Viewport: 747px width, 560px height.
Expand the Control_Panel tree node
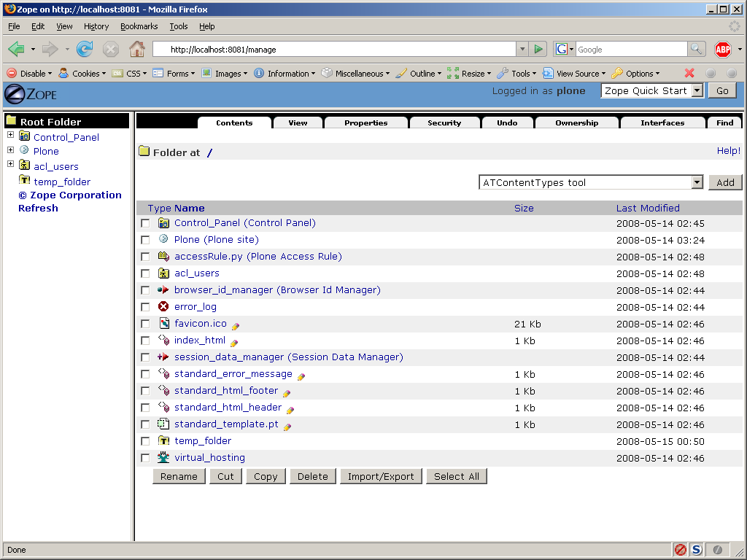(x=10, y=135)
